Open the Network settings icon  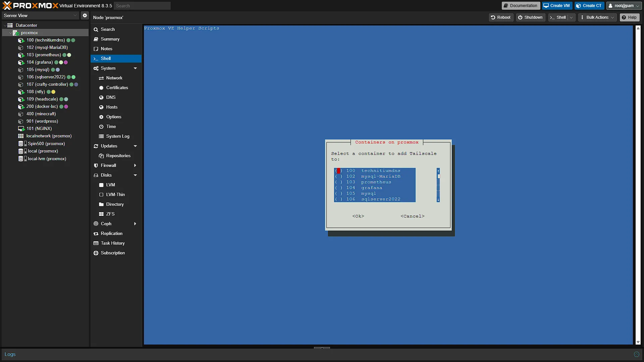click(101, 78)
